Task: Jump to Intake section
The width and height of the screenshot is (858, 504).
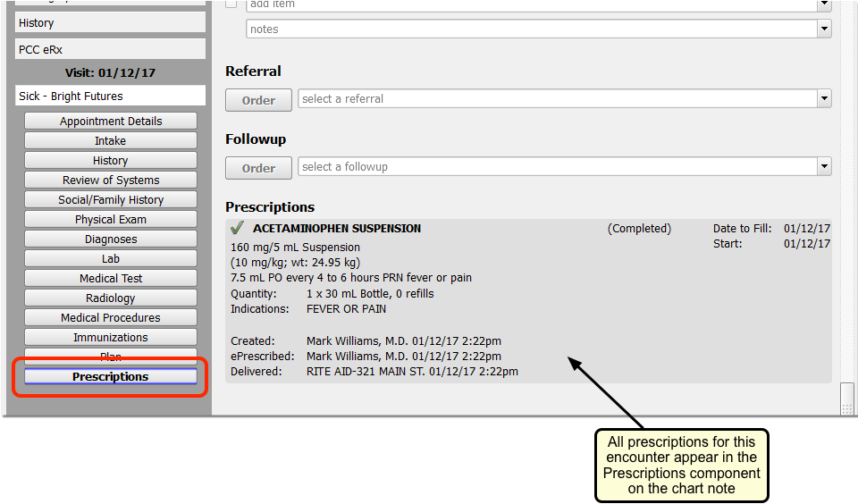Action: click(111, 140)
